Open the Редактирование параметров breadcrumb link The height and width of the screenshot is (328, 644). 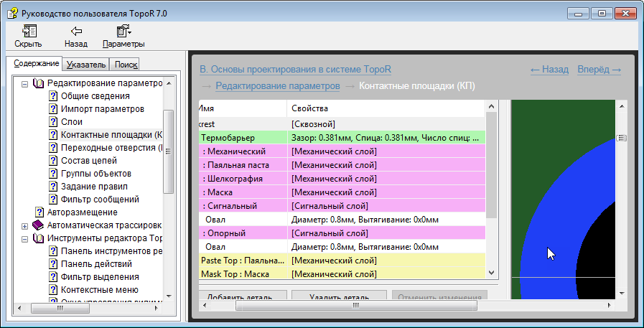278,86
